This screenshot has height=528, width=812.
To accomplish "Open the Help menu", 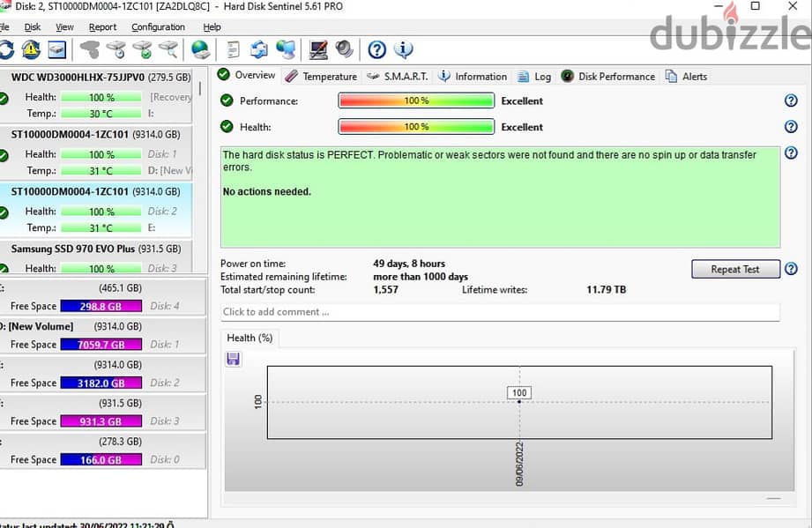I will coord(212,27).
